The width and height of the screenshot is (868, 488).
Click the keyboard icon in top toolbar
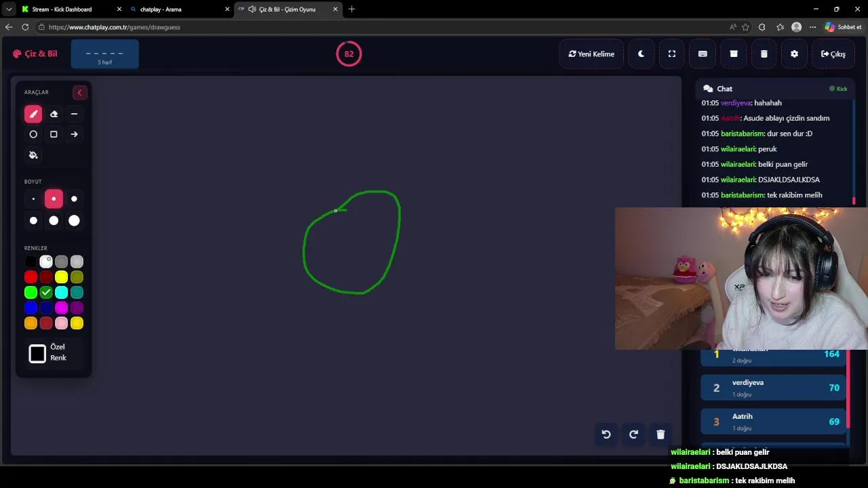pos(703,54)
